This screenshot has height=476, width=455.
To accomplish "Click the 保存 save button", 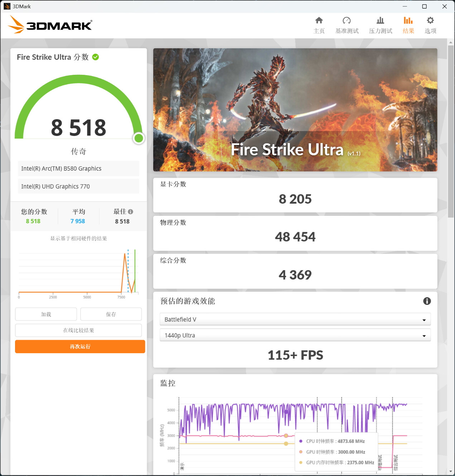I will click(111, 314).
